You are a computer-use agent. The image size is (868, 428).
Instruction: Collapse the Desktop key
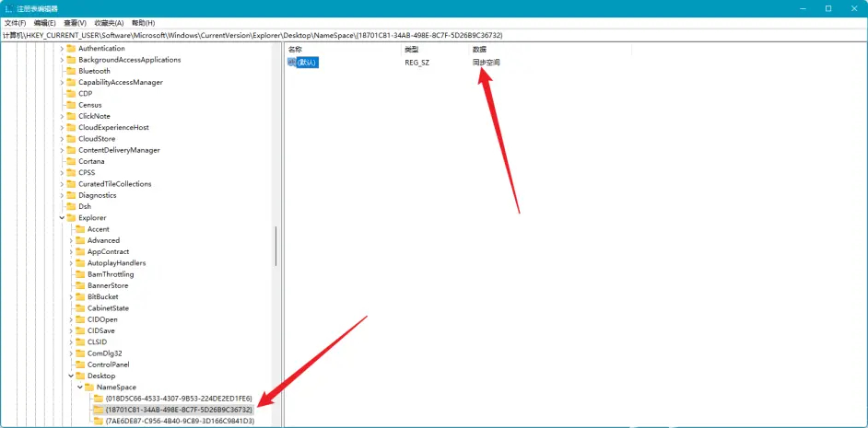[x=71, y=376]
